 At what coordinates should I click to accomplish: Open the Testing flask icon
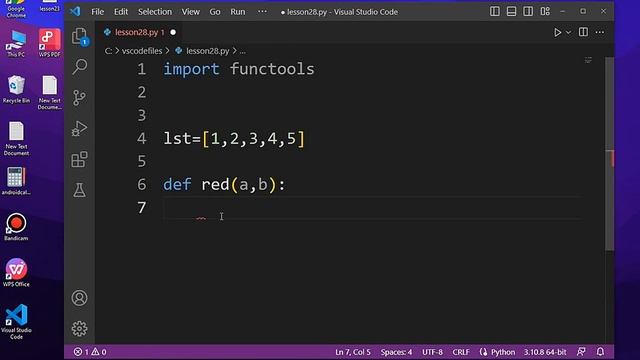[x=80, y=190]
